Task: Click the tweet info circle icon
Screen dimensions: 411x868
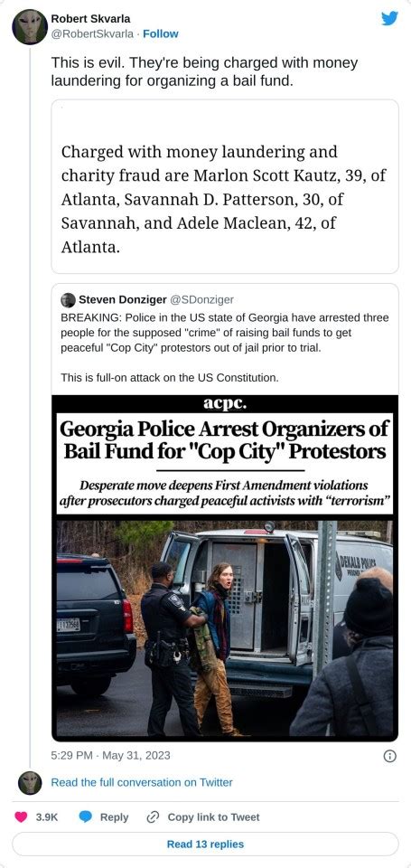Action: click(390, 756)
